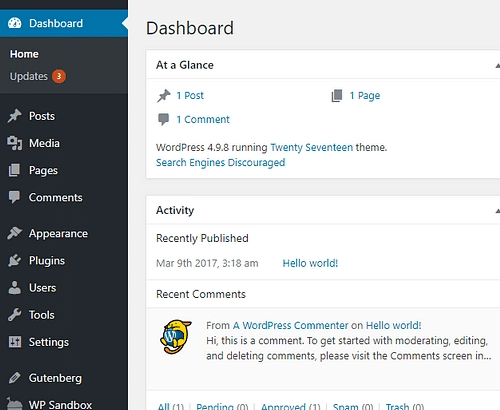Click the Mar 9th 2017, 3:18 am date

[207, 263]
